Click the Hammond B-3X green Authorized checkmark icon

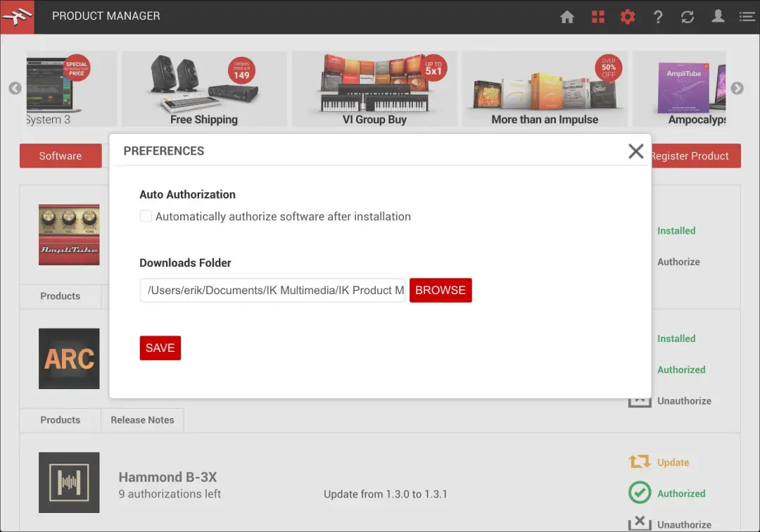pos(640,493)
